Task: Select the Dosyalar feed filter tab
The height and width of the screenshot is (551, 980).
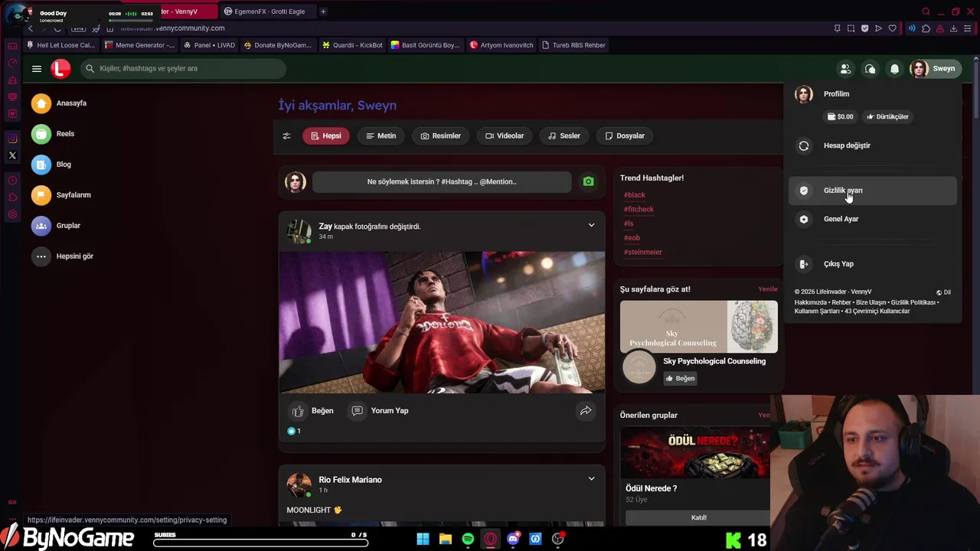Action: click(x=625, y=136)
